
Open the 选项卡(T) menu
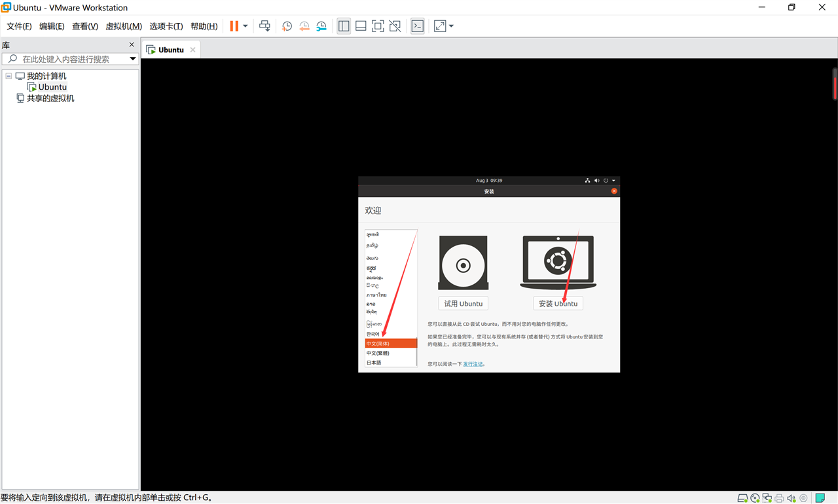pyautogui.click(x=166, y=26)
